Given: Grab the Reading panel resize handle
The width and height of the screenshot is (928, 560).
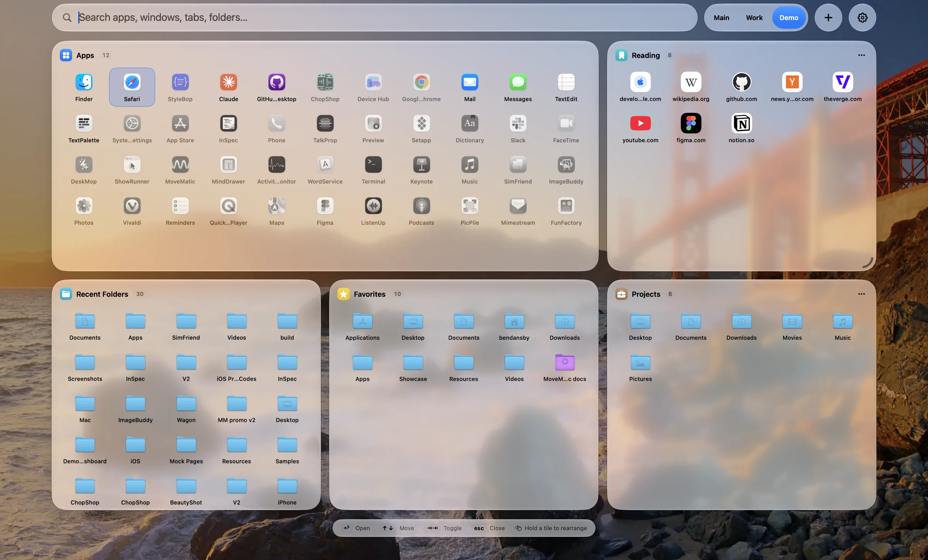Looking at the screenshot, I should click(x=868, y=263).
